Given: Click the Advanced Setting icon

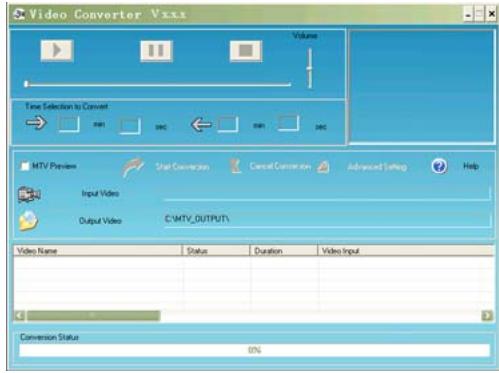Looking at the screenshot, I should pos(323,166).
